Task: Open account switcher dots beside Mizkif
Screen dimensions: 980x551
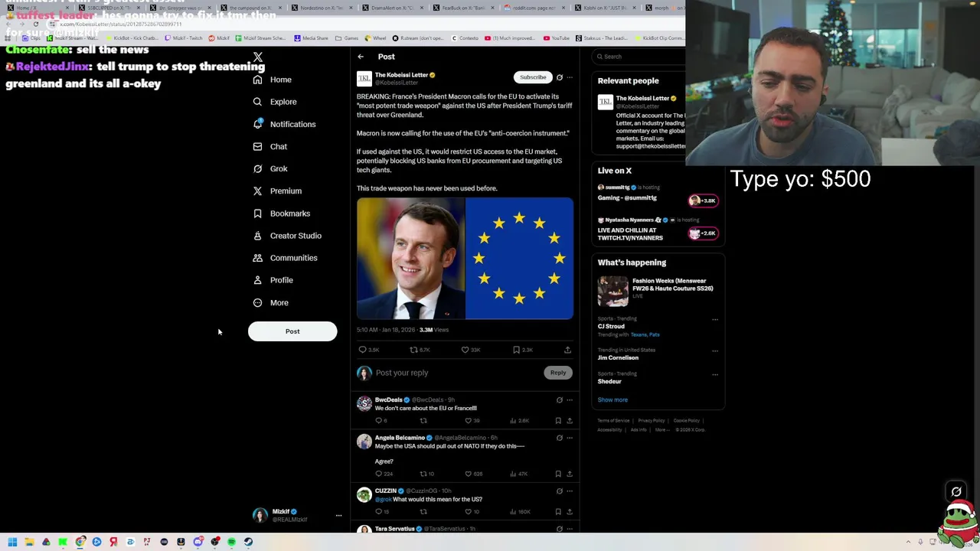Action: (x=338, y=516)
